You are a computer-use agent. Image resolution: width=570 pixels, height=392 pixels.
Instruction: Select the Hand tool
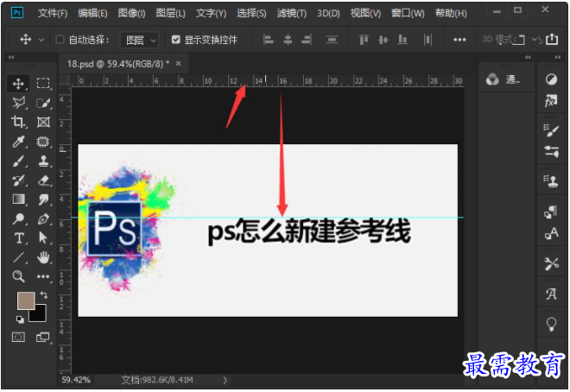click(x=43, y=257)
